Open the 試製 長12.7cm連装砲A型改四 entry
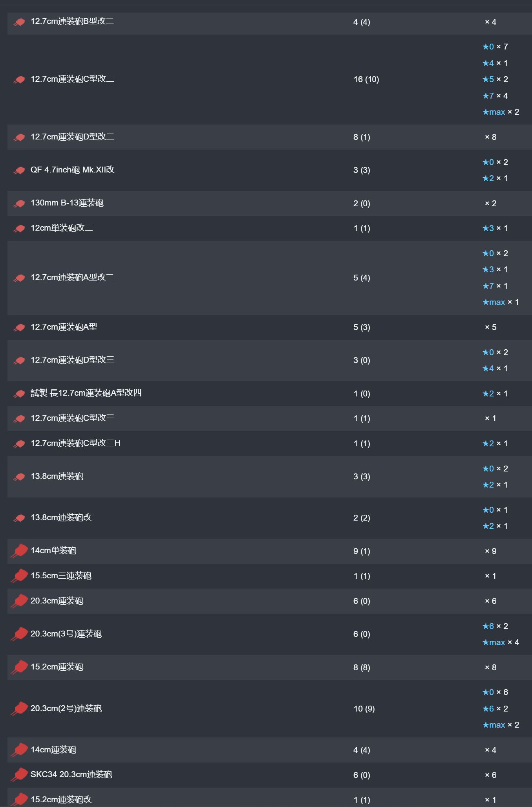This screenshot has width=532, height=807. 86,393
